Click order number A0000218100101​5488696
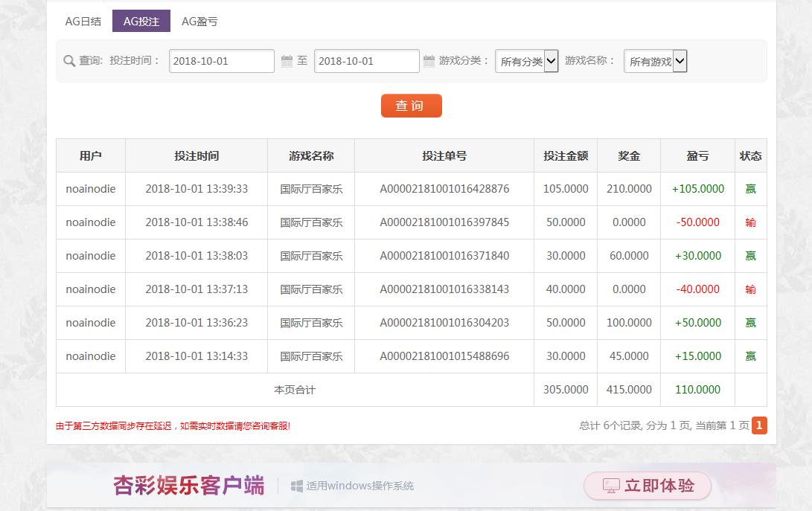This screenshot has width=812, height=511. (x=444, y=356)
